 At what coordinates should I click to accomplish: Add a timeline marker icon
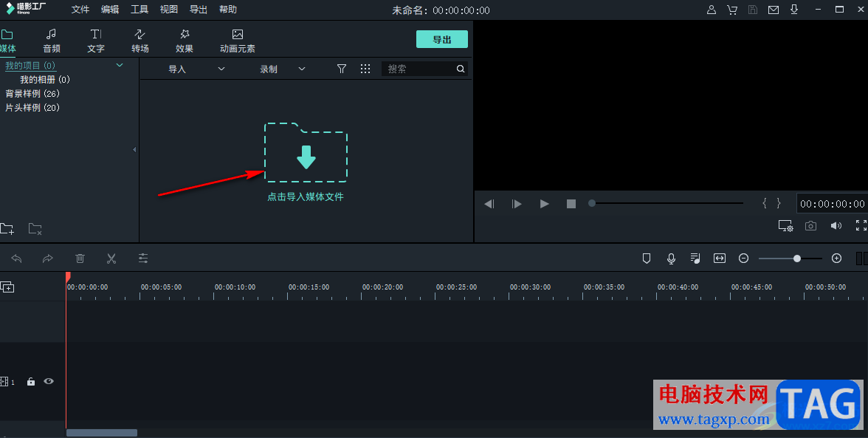pyautogui.click(x=646, y=258)
